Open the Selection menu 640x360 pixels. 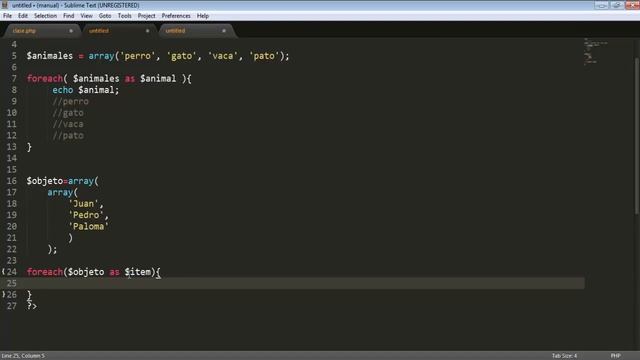tap(45, 16)
